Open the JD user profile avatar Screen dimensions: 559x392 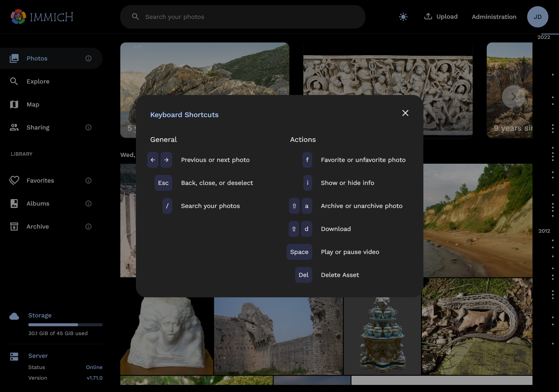coord(537,17)
